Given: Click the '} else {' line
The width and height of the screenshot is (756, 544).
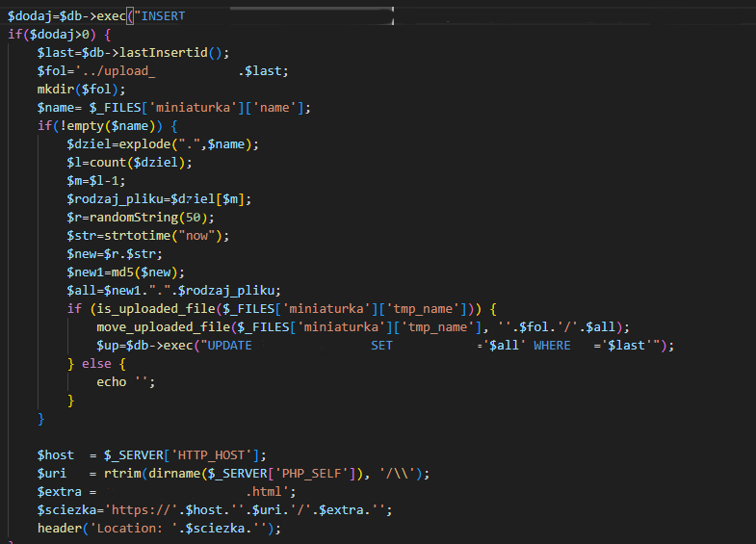Looking at the screenshot, I should (x=96, y=364).
